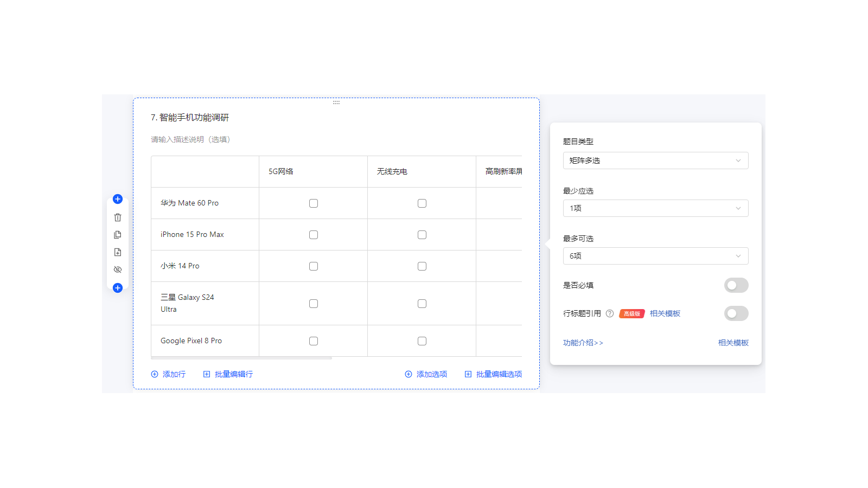Click the top blue plus to add question above
This screenshot has width=868, height=488.
[x=118, y=198]
